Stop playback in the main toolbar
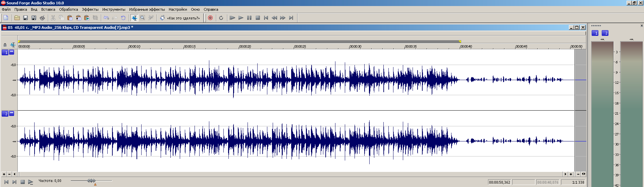 coord(258,18)
